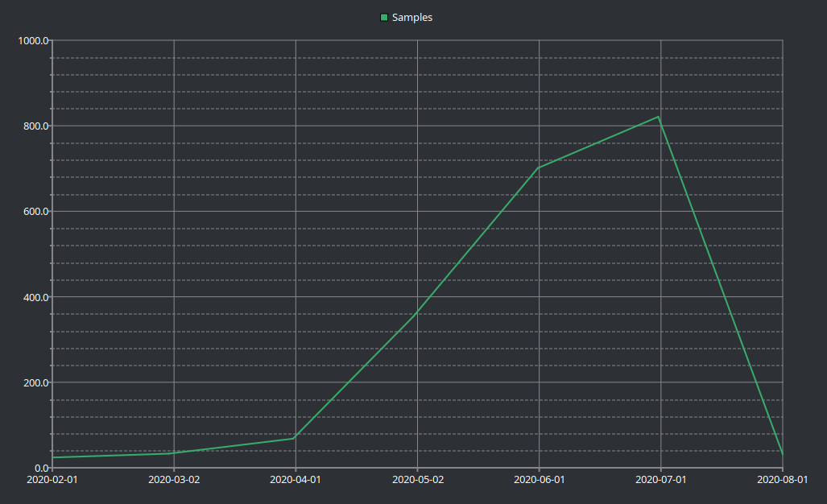Click the 800.0 y-axis label
The image size is (827, 504).
pos(36,126)
